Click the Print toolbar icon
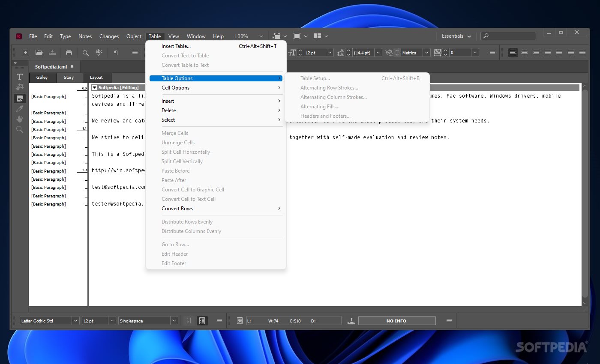This screenshot has height=364, width=600. click(69, 53)
